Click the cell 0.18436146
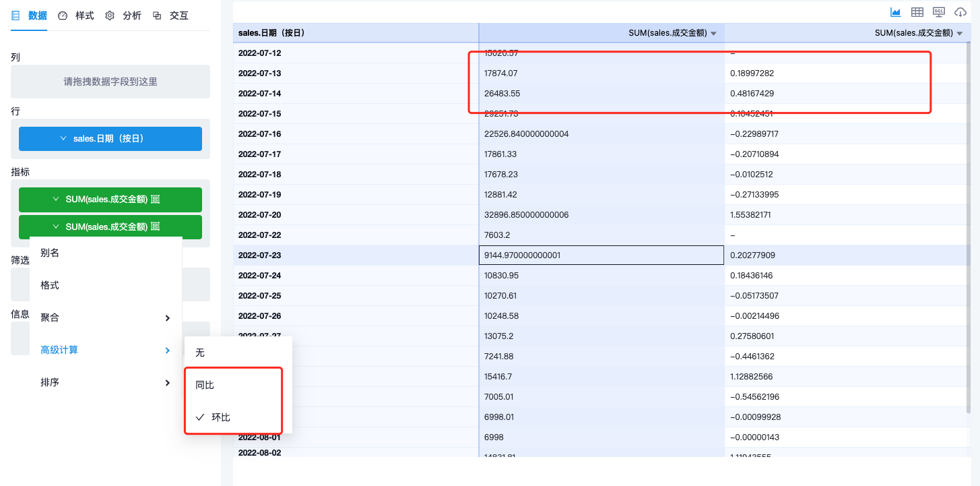Viewport: 980px width, 486px height. point(848,276)
